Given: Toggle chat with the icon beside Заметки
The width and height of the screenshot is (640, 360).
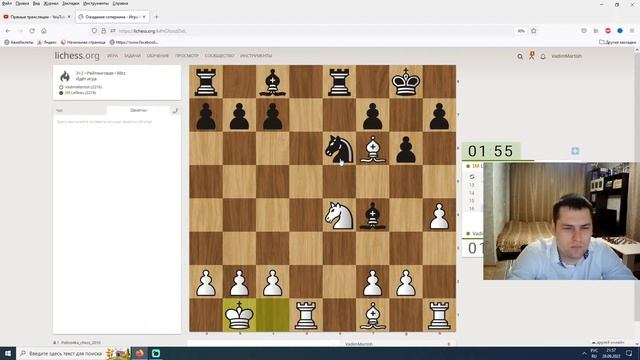Looking at the screenshot, I should (175, 110).
